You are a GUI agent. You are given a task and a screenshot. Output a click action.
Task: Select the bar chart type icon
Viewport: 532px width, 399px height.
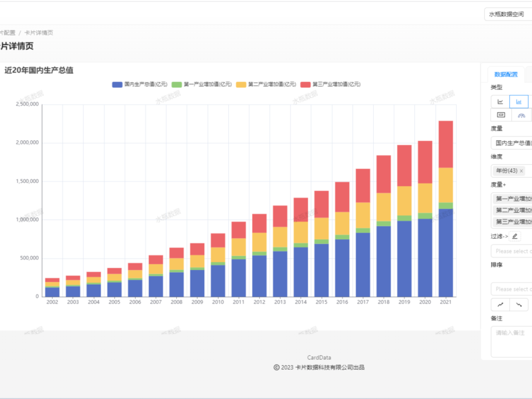(x=519, y=102)
